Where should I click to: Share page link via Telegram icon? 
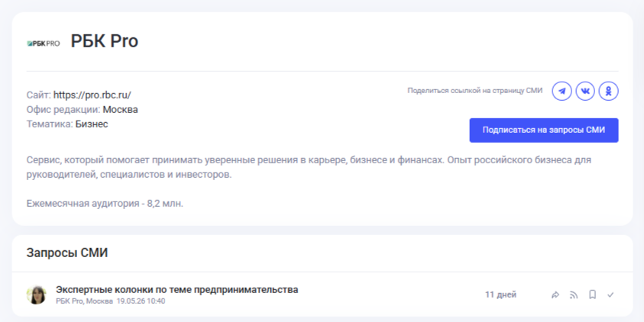tap(561, 91)
